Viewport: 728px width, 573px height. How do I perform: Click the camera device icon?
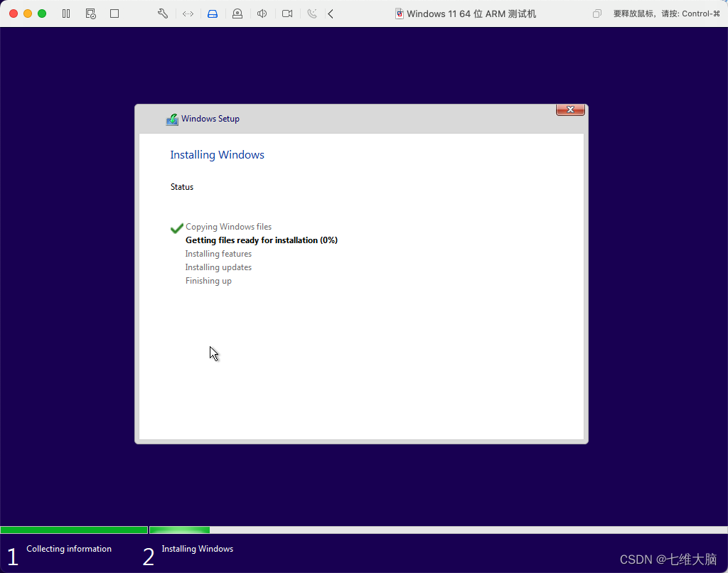(287, 14)
